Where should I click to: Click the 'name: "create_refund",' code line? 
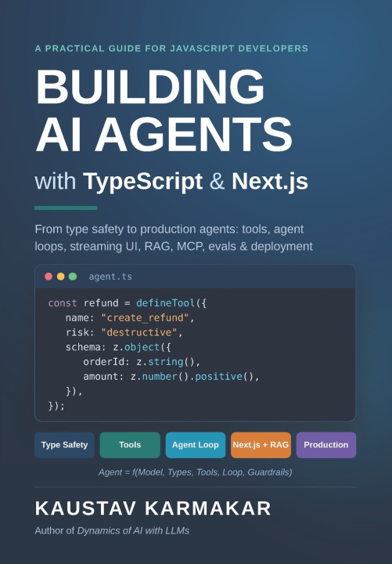pos(130,318)
